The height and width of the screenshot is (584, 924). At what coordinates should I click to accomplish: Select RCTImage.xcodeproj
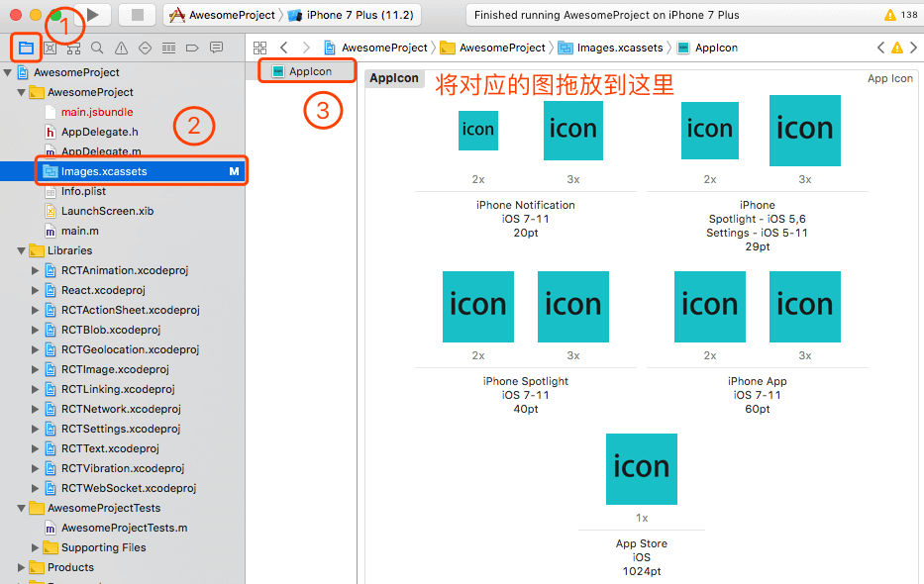115,369
